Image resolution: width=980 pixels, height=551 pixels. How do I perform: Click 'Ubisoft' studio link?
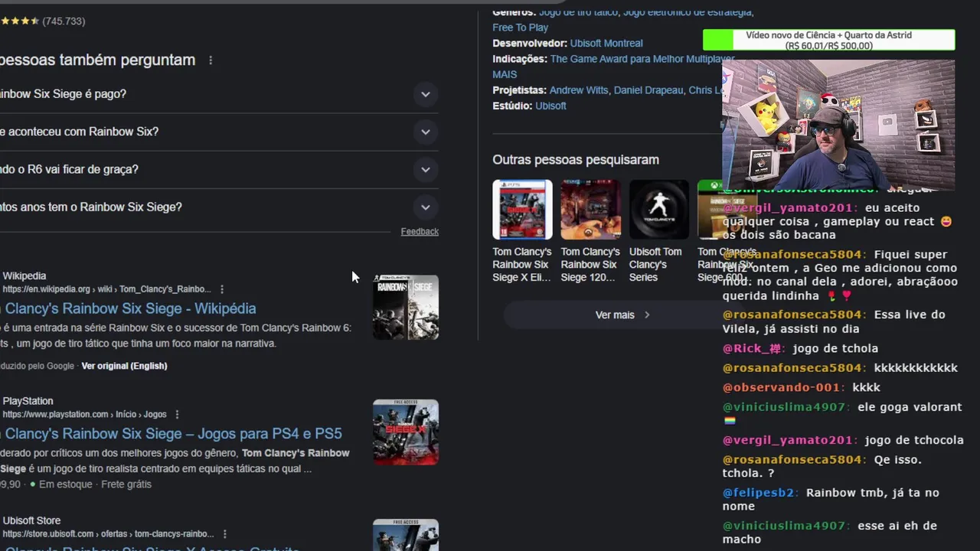[550, 106]
